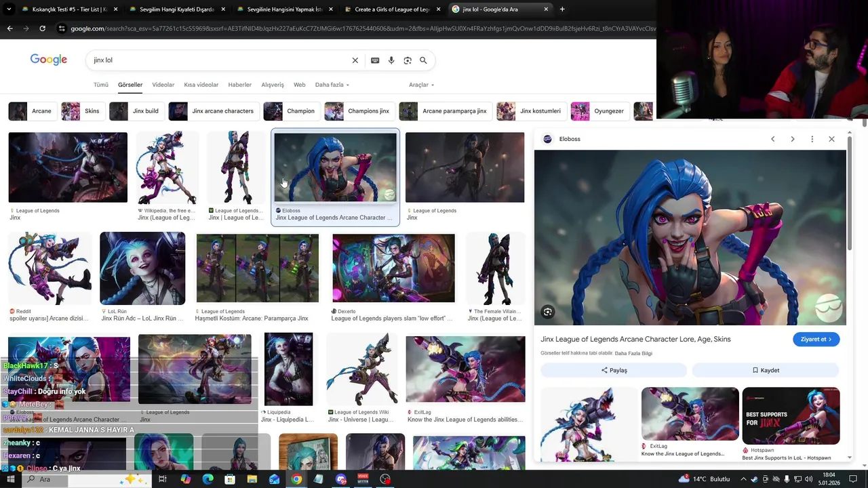Viewport: 868px width, 488px height.
Task: Expand the browser tab search dropdown
Action: click(x=7, y=9)
